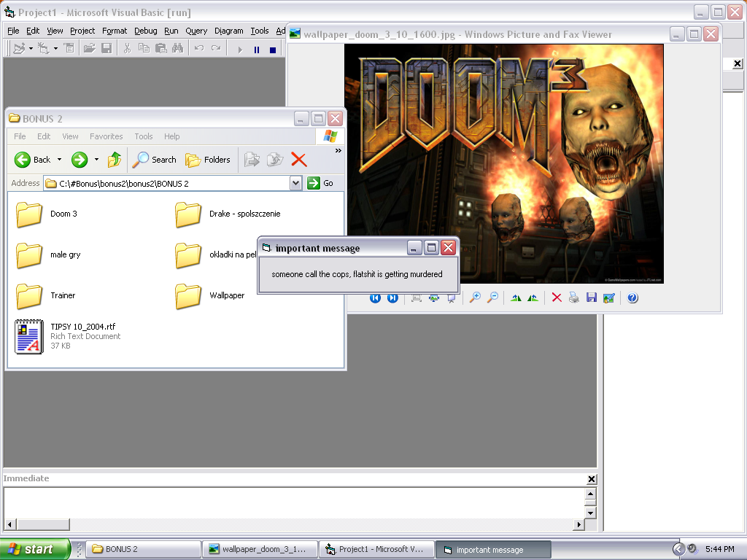This screenshot has height=560, width=747.
Task: Open the Debug menu in Visual Basic
Action: 146,31
